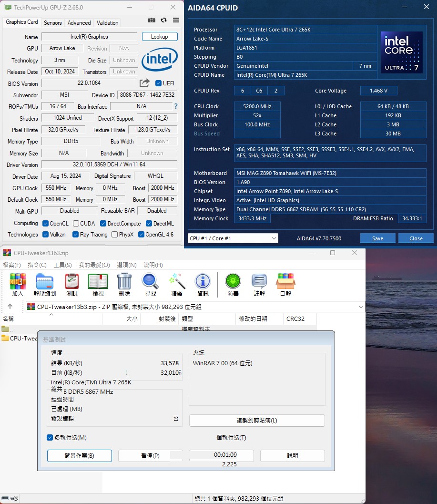Image resolution: width=437 pixels, height=504 pixels.
Task: Click the Memory Clock value 3433.3 MHz
Action: coord(252,218)
